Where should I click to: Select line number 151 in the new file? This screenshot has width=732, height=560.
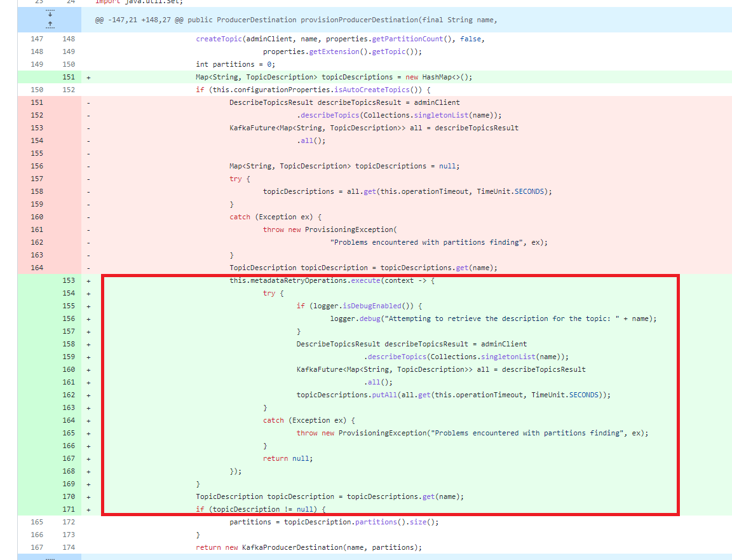click(x=69, y=77)
